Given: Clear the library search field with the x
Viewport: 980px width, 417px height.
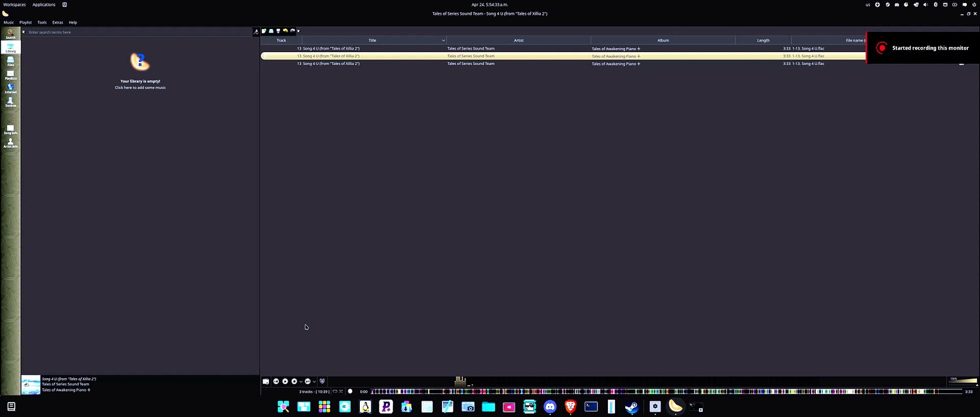Looking at the screenshot, I should click(24, 32).
